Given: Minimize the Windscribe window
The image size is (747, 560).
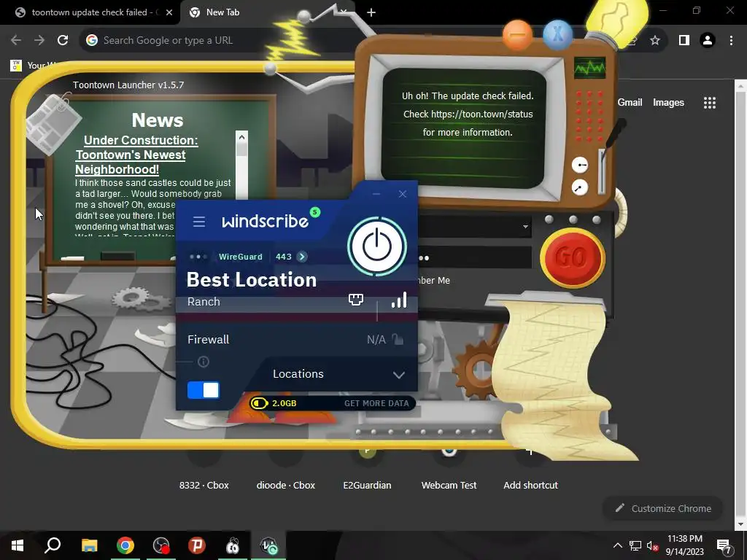Looking at the screenshot, I should (376, 194).
